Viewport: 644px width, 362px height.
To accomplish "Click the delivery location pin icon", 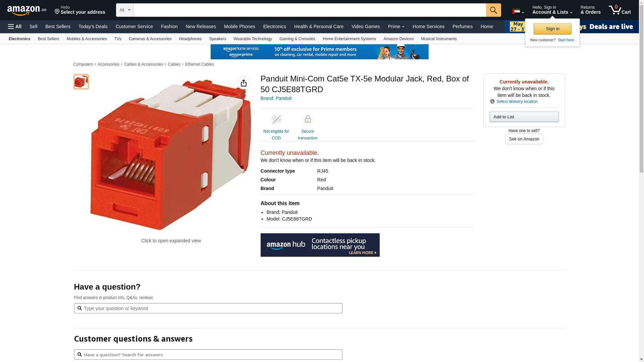I will (492, 102).
